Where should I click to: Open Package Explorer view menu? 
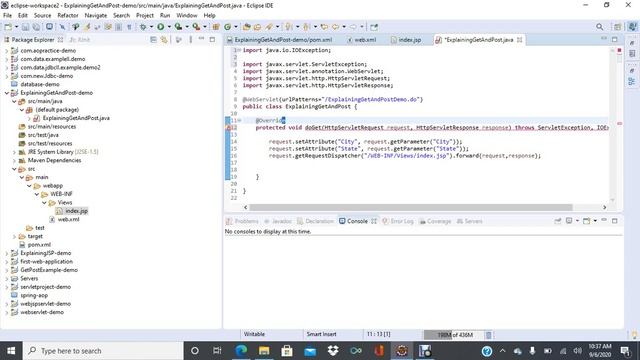191,40
